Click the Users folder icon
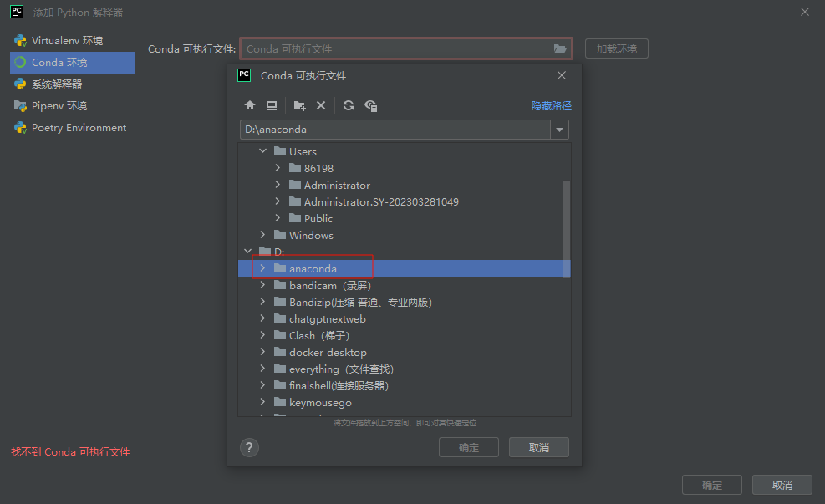 [x=280, y=151]
